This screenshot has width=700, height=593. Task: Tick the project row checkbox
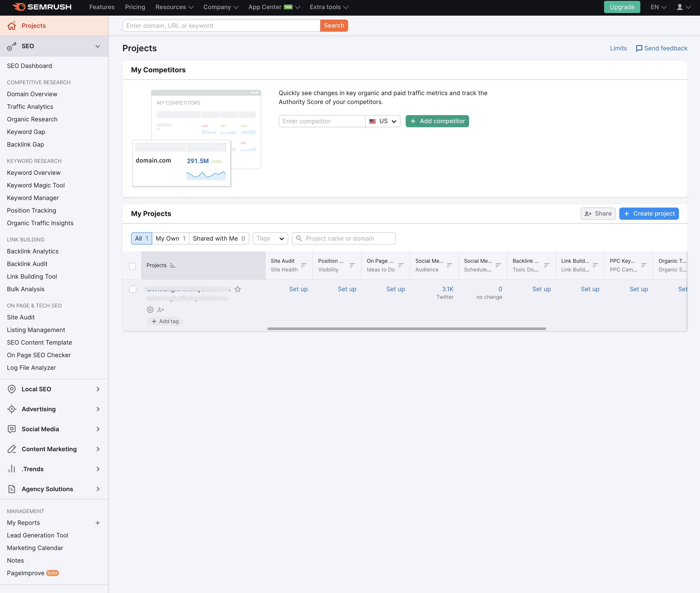point(133,289)
